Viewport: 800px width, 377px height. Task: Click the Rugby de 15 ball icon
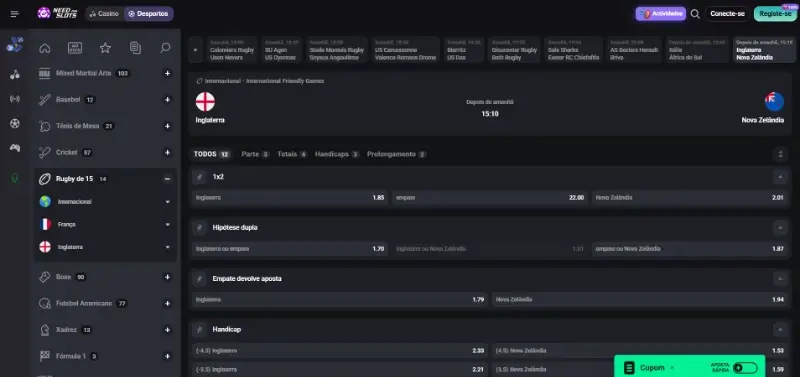click(x=45, y=179)
